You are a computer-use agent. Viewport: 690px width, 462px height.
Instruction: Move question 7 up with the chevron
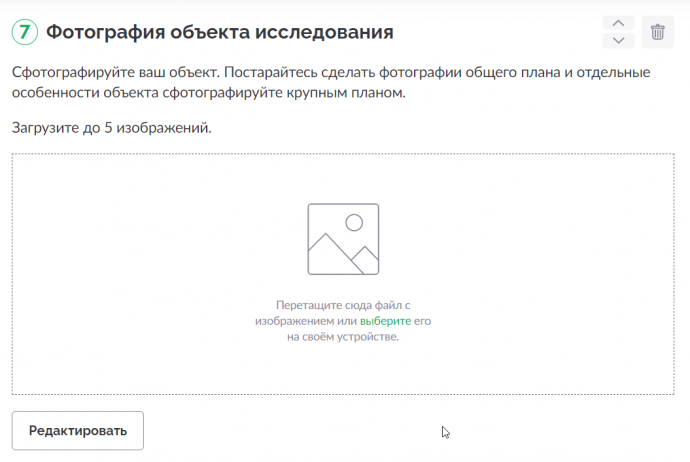point(618,23)
